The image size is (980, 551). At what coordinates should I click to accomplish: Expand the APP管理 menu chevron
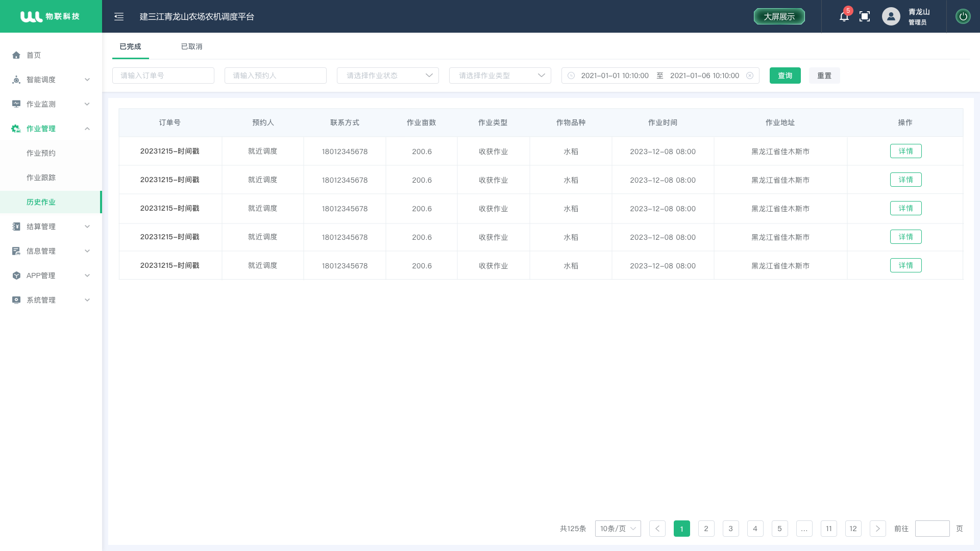point(87,275)
